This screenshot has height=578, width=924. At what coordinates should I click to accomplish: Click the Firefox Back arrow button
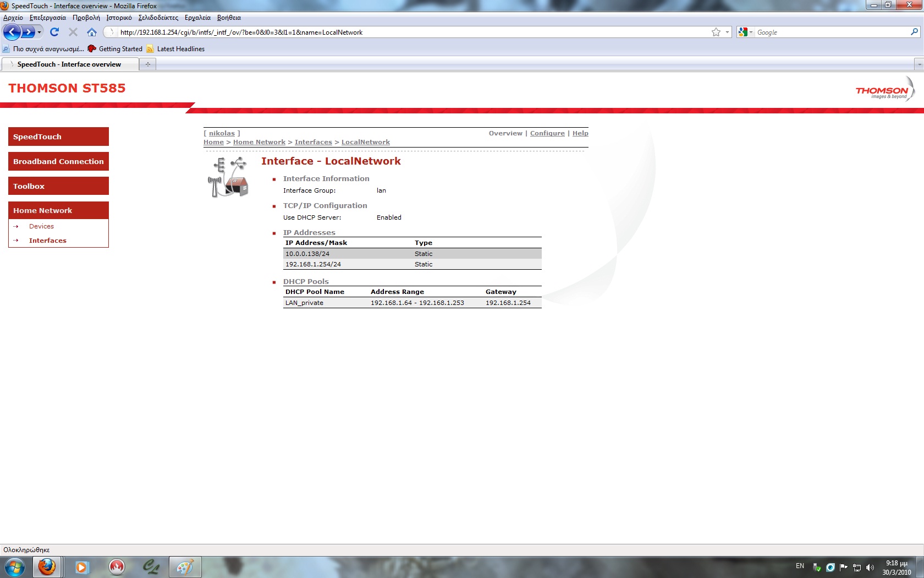(12, 32)
